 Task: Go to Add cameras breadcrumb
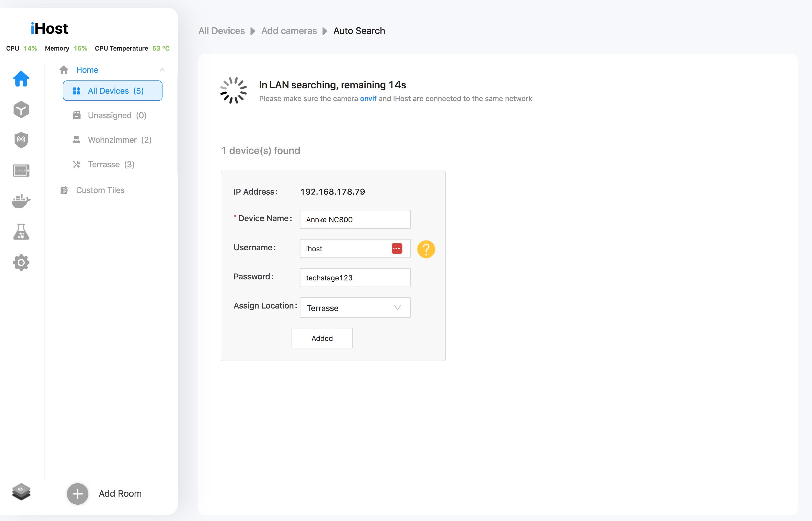289,31
